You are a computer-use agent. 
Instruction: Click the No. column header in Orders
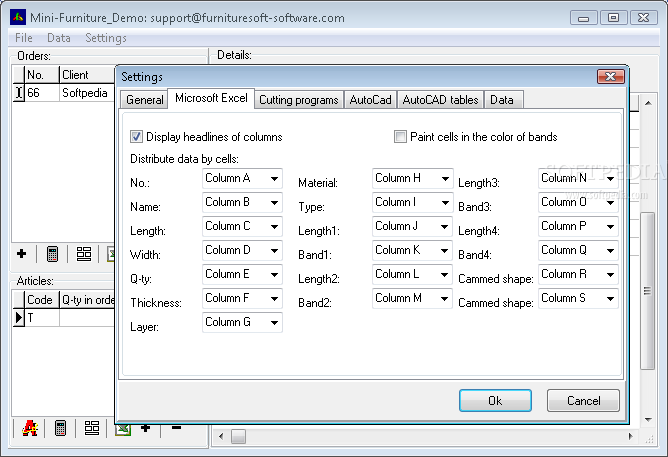(42, 75)
